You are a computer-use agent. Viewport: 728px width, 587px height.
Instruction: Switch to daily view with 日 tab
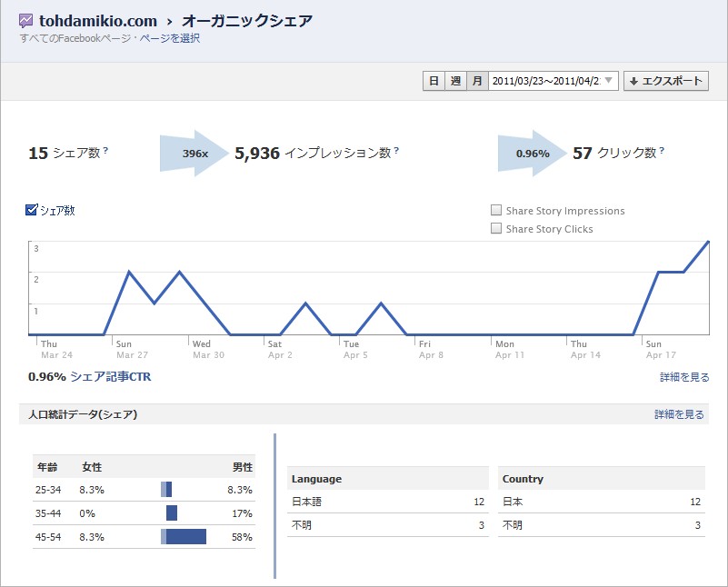(x=434, y=81)
